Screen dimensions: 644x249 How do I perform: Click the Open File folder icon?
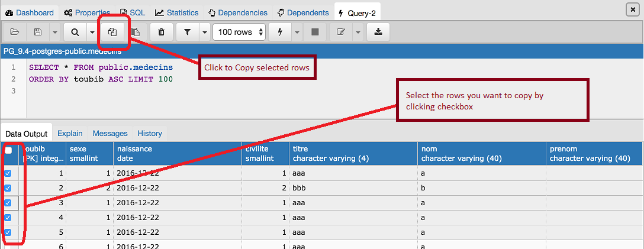tap(15, 32)
